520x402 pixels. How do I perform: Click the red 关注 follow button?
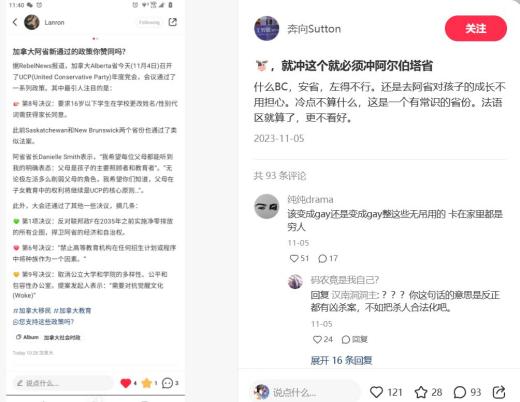click(x=476, y=28)
